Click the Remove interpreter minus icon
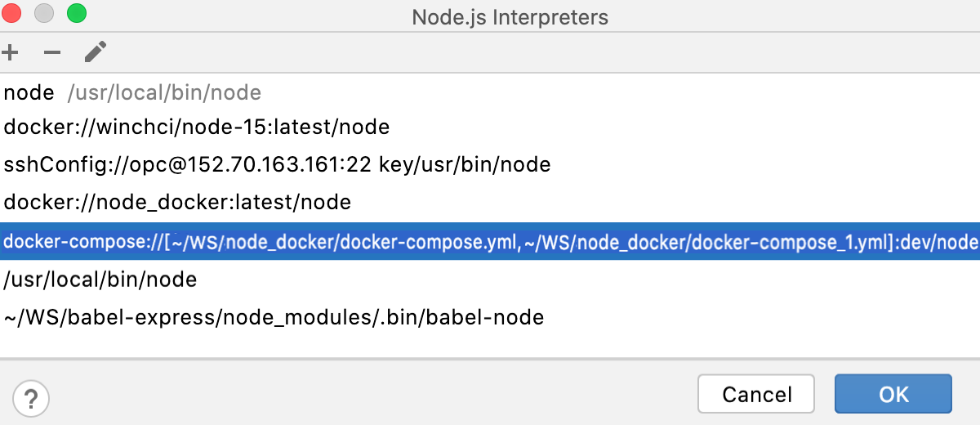Viewport: 980px width, 425px height. click(x=52, y=53)
